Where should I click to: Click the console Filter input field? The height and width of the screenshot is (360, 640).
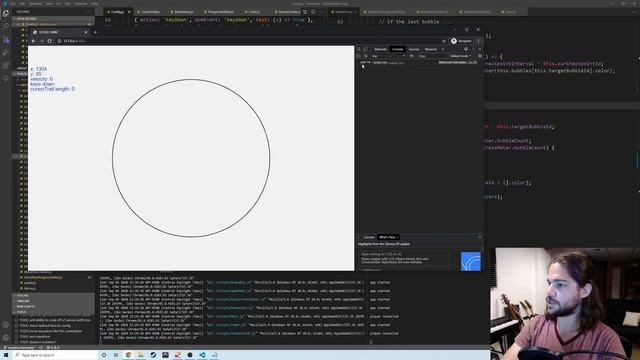point(432,56)
